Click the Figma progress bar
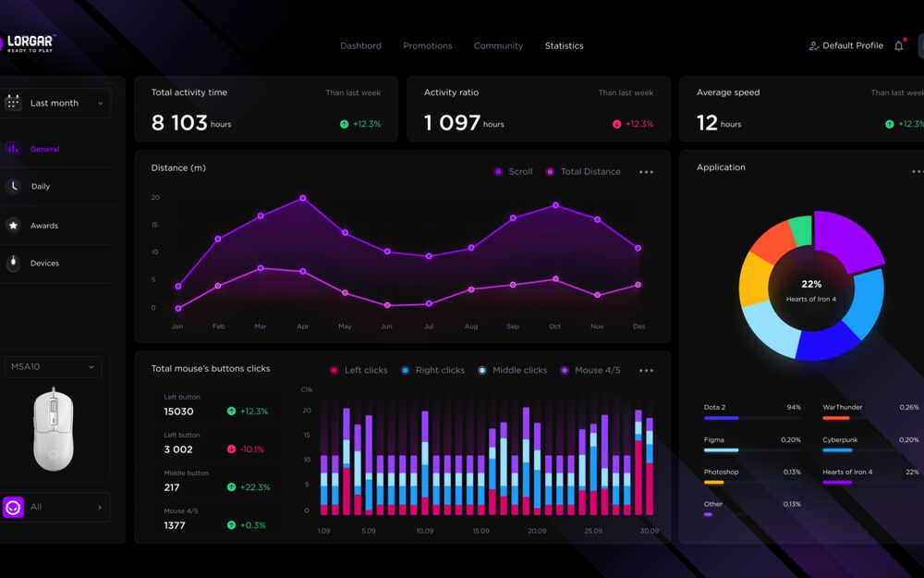Viewport: 924px width, 578px height. (x=752, y=450)
